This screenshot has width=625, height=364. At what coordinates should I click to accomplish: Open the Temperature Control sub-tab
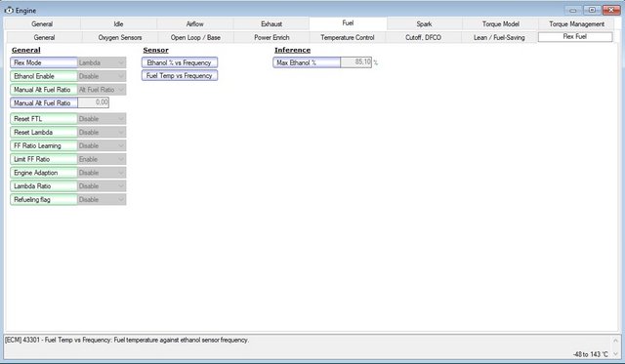(348, 37)
